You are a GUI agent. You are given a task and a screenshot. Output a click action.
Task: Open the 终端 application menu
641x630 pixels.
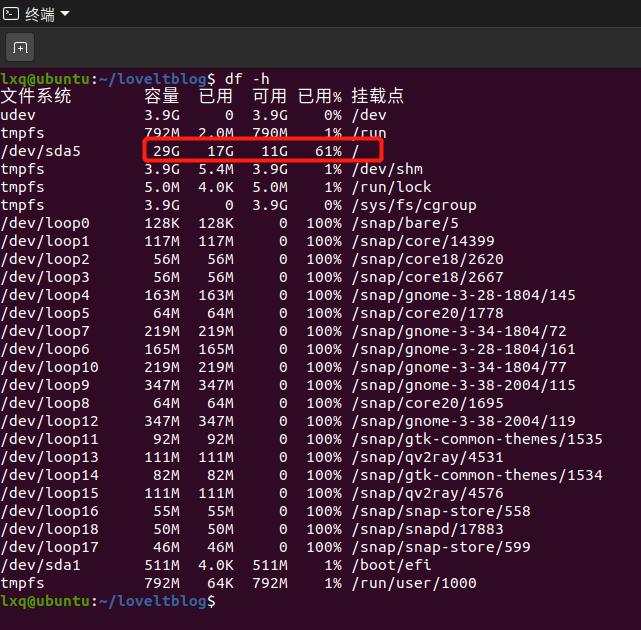coord(39,14)
